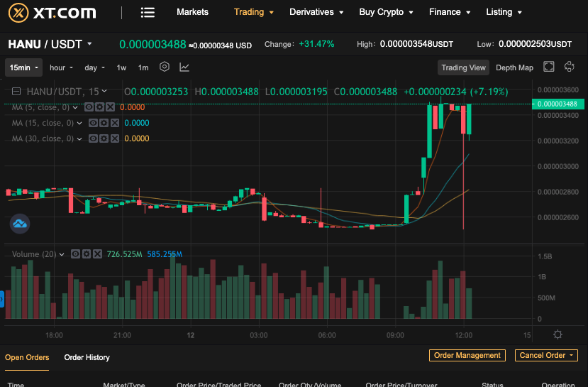Open the Trading menu

click(253, 12)
